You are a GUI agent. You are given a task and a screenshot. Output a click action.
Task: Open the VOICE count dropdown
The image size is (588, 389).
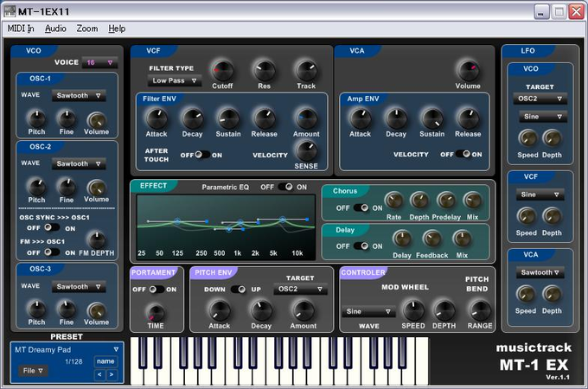[99, 62]
